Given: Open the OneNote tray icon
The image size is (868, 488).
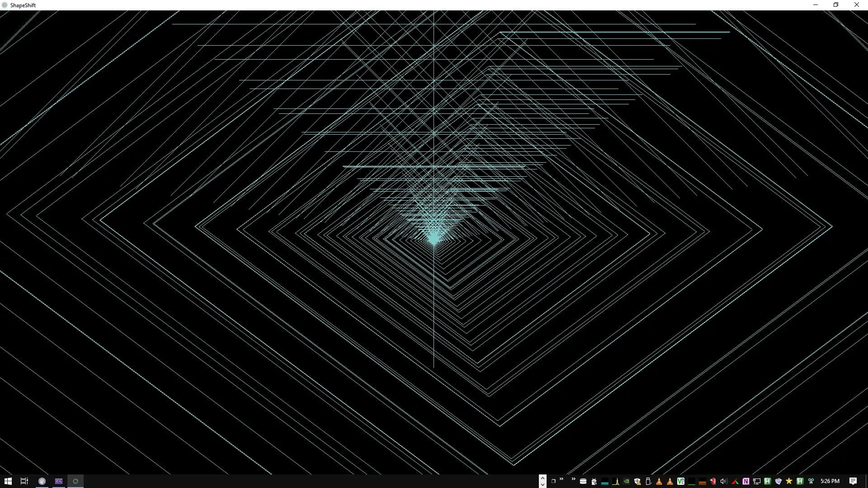Looking at the screenshot, I should pyautogui.click(x=746, y=481).
